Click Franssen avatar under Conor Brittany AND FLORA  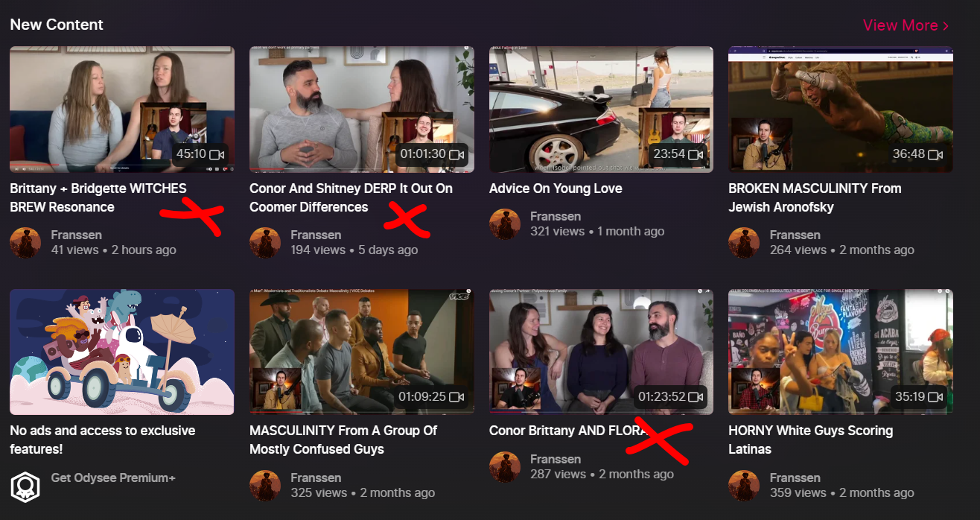point(505,467)
